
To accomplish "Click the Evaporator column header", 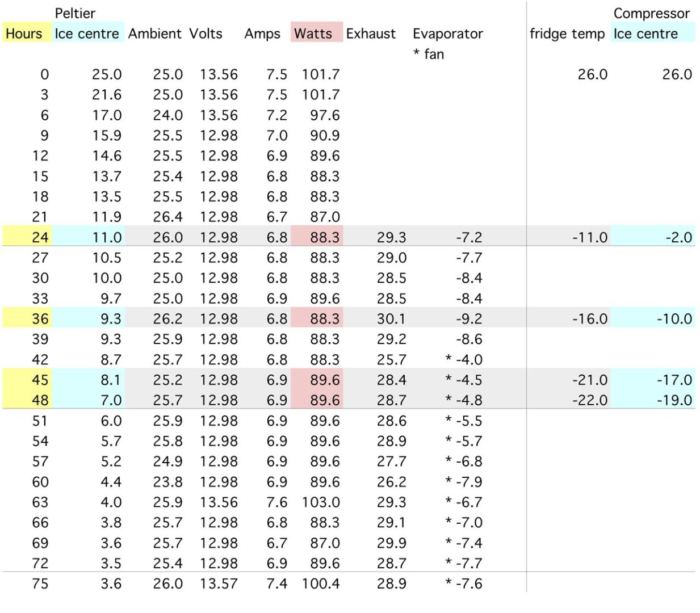I will point(447,33).
